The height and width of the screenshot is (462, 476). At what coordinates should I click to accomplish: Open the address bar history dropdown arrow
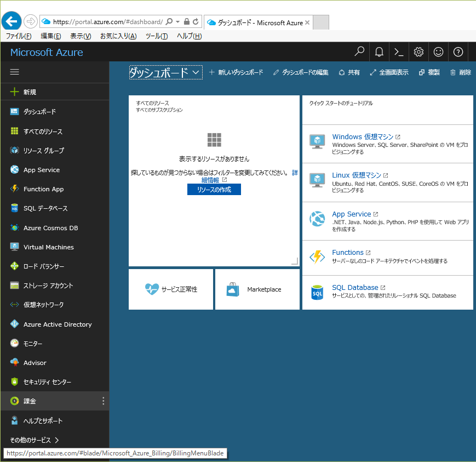[178, 21]
